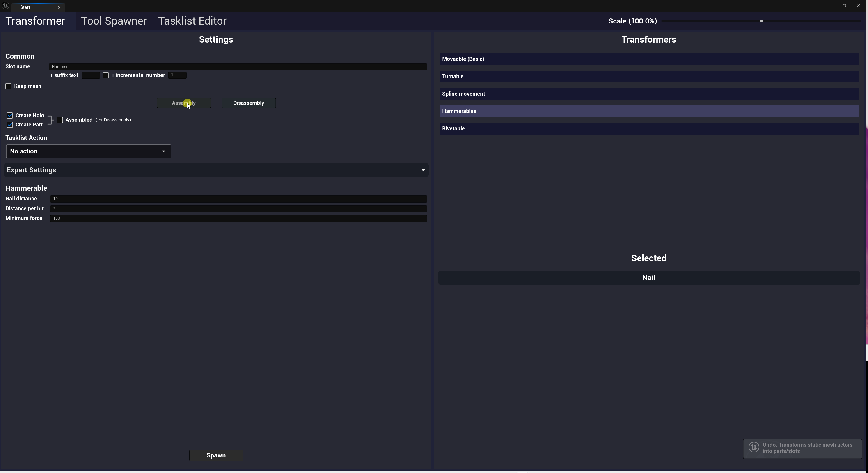
Task: Click the Scale slider handle
Action: click(x=761, y=21)
